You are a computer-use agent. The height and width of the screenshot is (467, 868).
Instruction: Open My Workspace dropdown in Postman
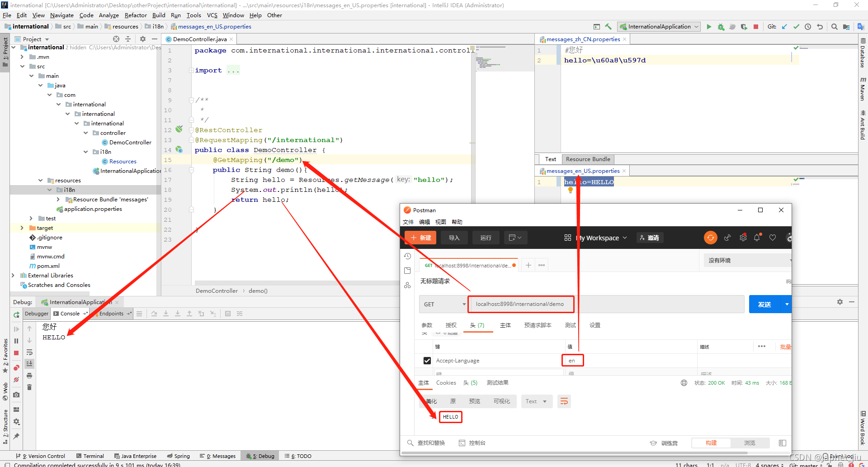pos(602,238)
